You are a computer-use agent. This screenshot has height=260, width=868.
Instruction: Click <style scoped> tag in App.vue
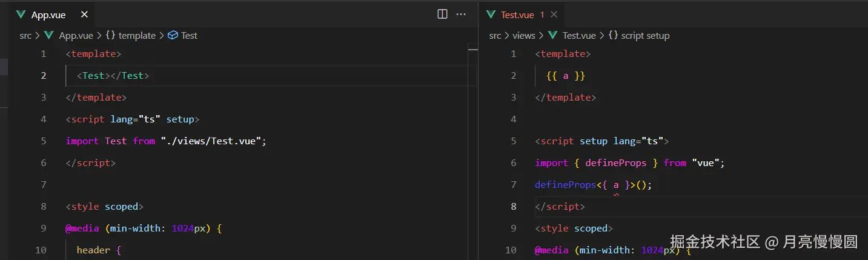[x=105, y=207]
